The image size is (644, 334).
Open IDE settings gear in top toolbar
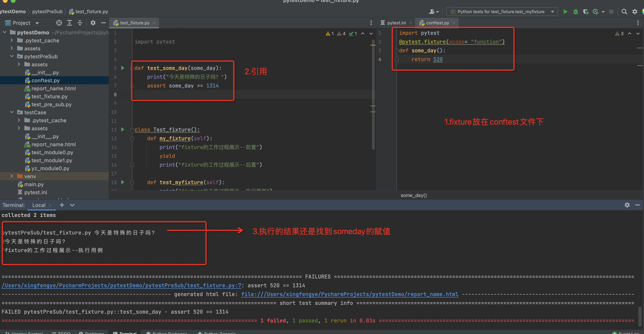[x=634, y=12]
